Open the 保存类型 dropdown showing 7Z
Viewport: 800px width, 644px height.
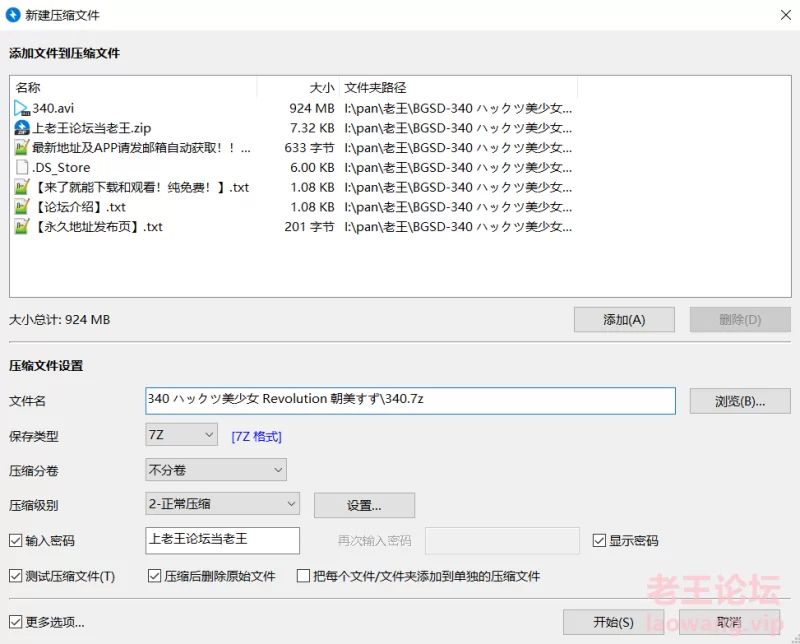point(181,435)
